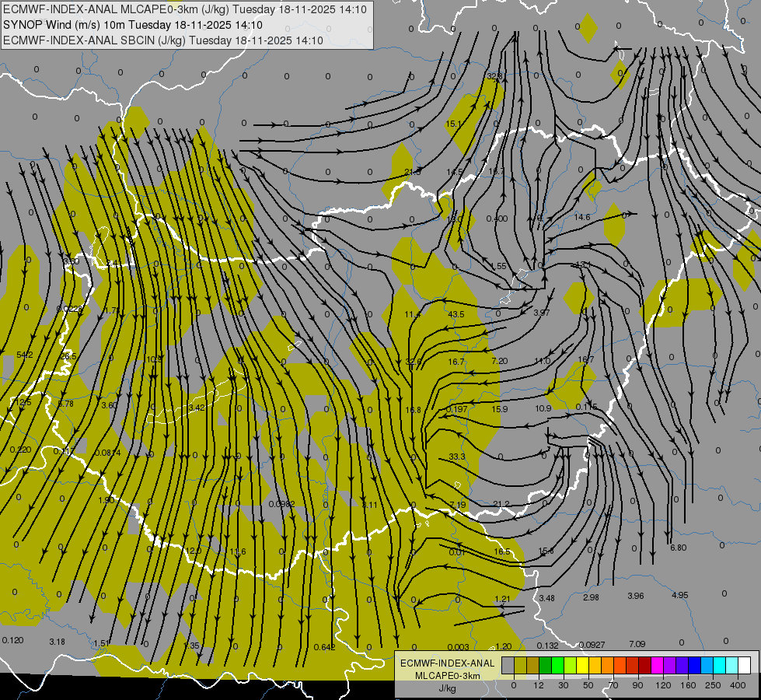Click the map value 0.642
The image size is (761, 700).
pos(325,647)
